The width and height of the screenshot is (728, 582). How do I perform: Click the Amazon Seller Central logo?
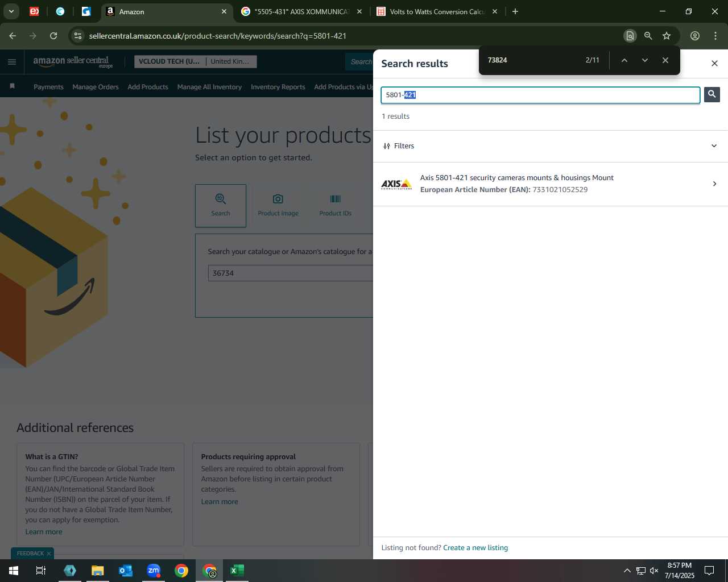tap(73, 62)
